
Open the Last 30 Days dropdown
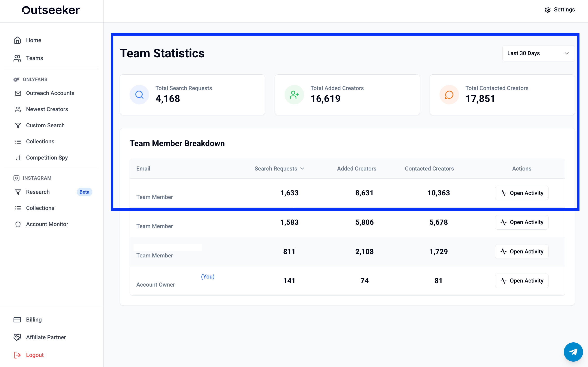(538, 53)
